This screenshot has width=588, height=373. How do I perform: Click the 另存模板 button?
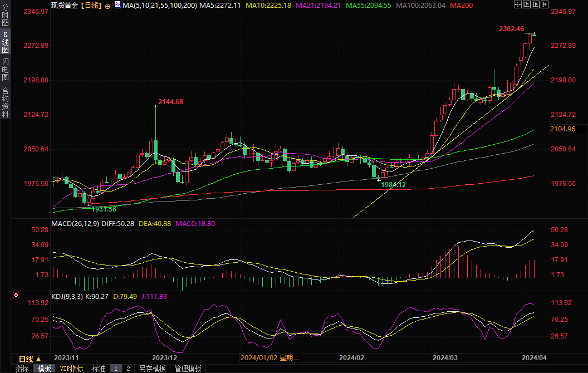153,369
